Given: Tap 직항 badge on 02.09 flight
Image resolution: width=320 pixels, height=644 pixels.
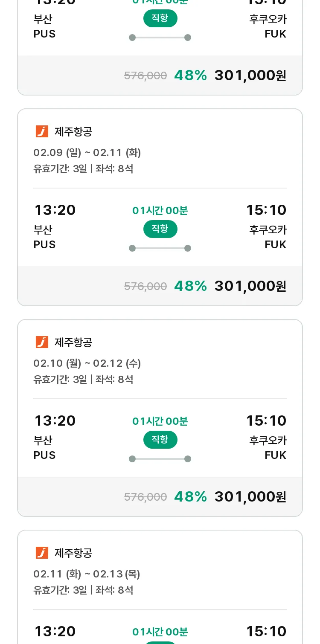Looking at the screenshot, I should click(160, 229).
